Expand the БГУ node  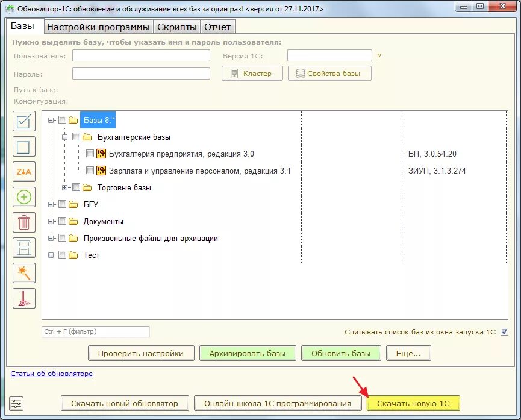[x=51, y=204]
